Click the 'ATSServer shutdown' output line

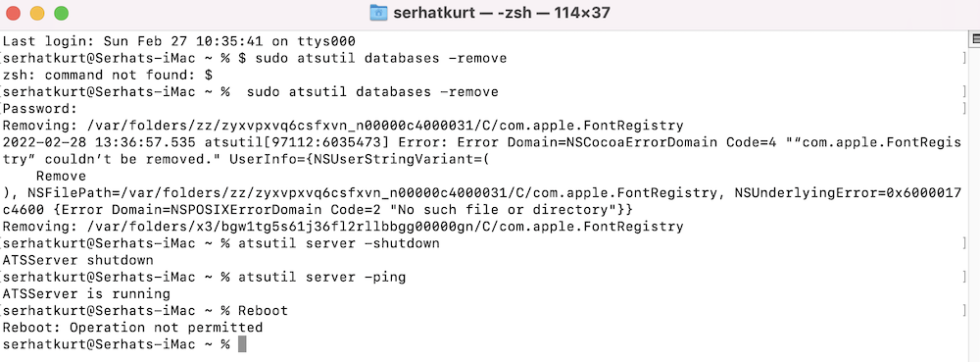coord(78,260)
